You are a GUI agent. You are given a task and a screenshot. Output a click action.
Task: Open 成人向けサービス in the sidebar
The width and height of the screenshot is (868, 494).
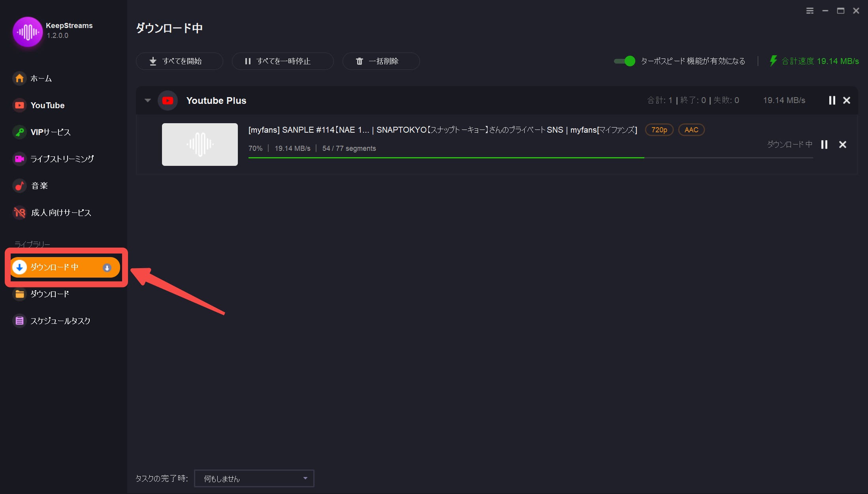[x=60, y=213]
